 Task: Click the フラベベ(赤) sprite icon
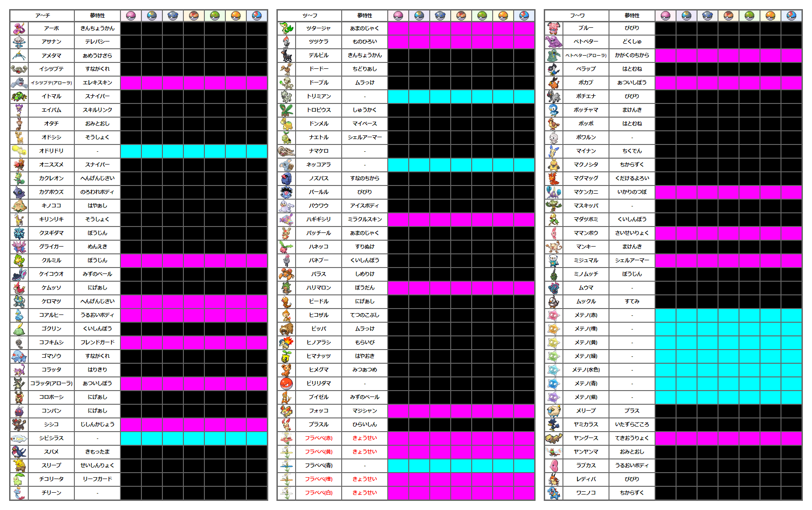[286, 438]
